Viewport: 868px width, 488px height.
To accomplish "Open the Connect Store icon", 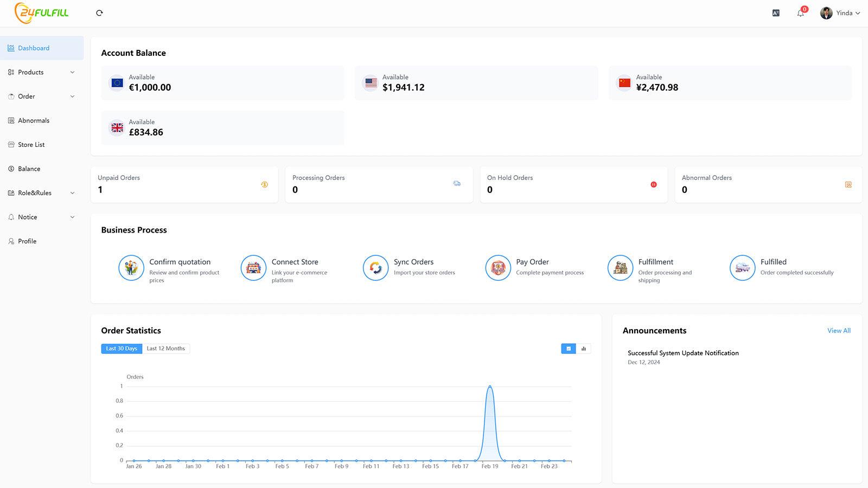I will click(253, 267).
